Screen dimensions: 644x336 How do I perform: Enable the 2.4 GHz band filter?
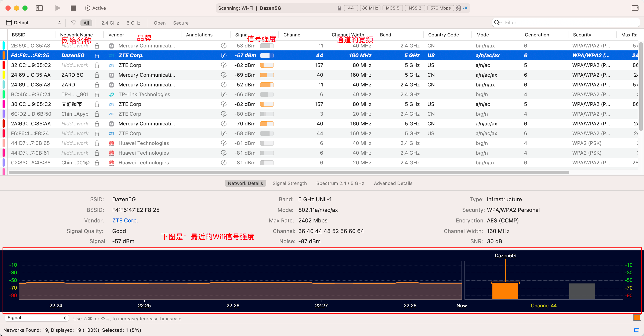pos(110,23)
